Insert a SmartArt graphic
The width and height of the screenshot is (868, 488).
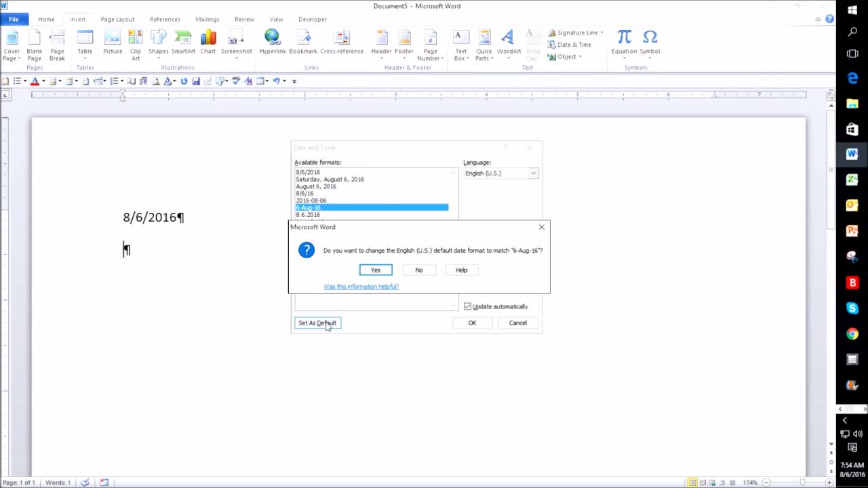(183, 42)
